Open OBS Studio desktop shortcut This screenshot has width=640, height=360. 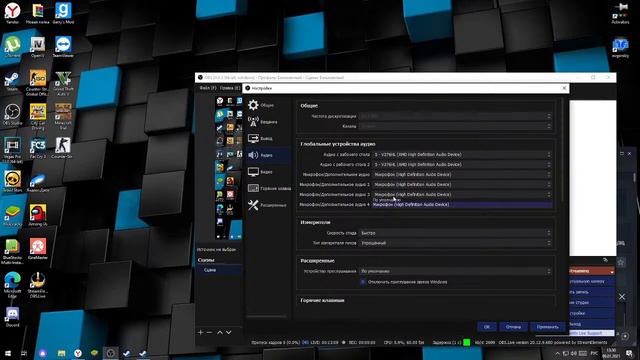point(12,115)
